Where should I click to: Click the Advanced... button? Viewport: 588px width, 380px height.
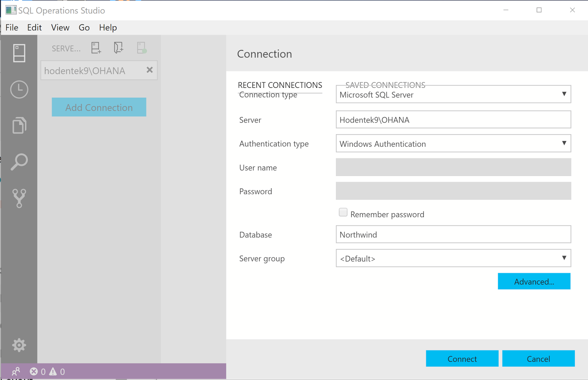[x=534, y=282]
